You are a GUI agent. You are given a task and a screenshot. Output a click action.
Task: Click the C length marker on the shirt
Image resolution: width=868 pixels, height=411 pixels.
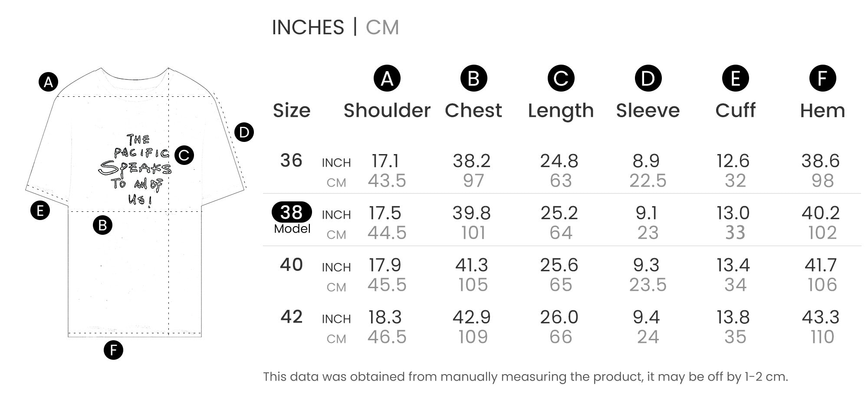(184, 155)
